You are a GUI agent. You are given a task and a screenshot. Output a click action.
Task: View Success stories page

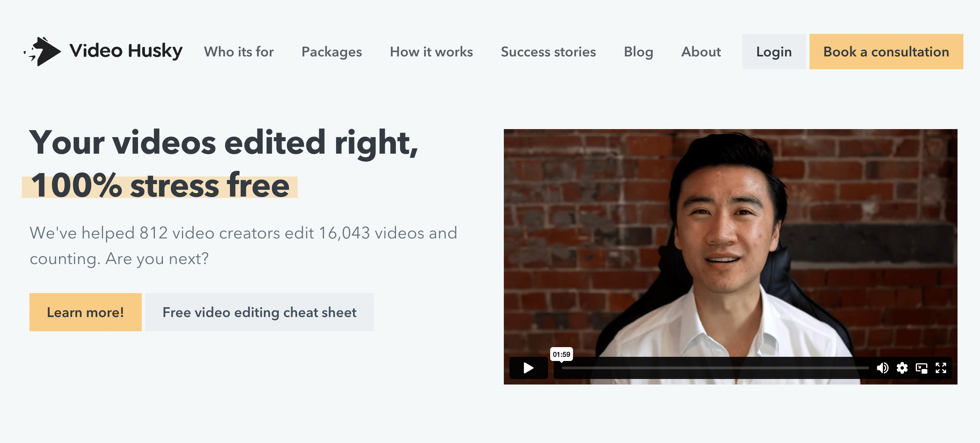coord(548,52)
